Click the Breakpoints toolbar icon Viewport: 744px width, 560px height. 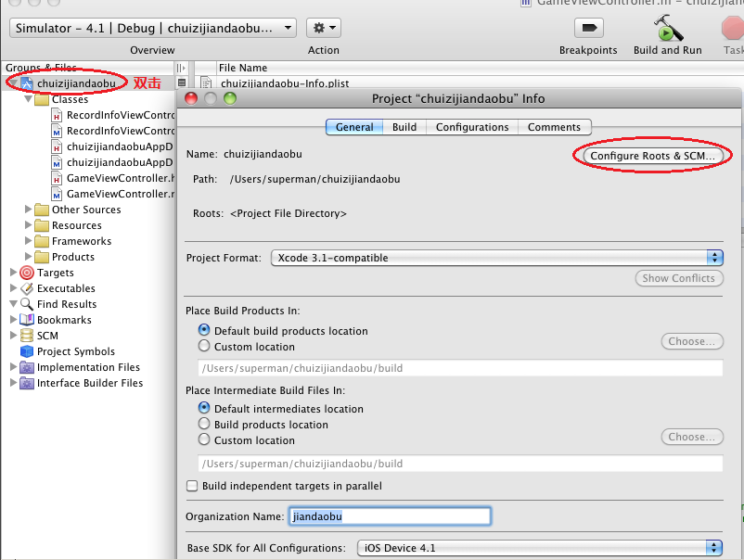(x=588, y=28)
